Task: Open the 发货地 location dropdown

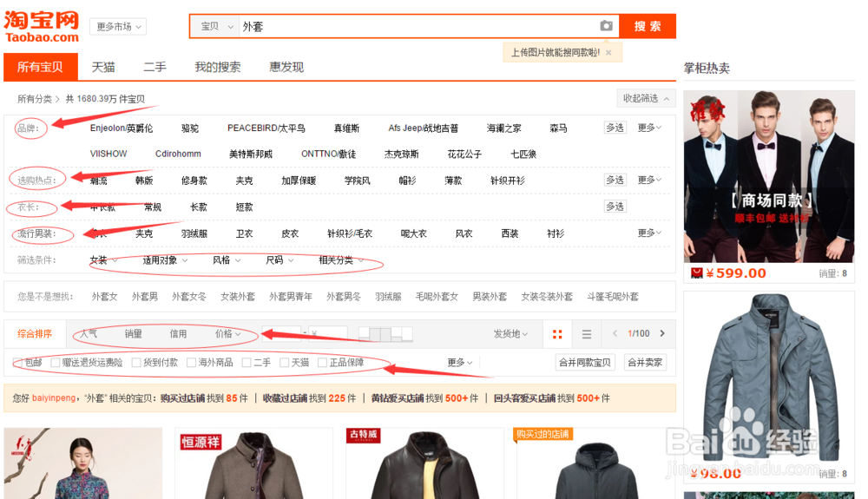Action: point(510,333)
